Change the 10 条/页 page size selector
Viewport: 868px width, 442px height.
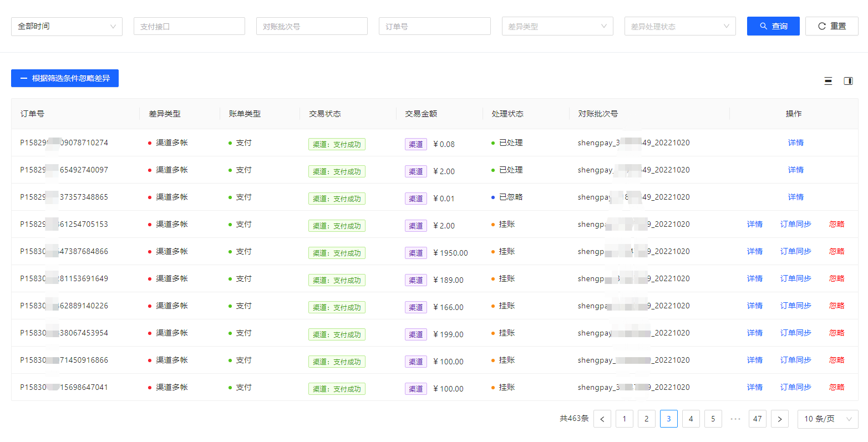[828, 419]
